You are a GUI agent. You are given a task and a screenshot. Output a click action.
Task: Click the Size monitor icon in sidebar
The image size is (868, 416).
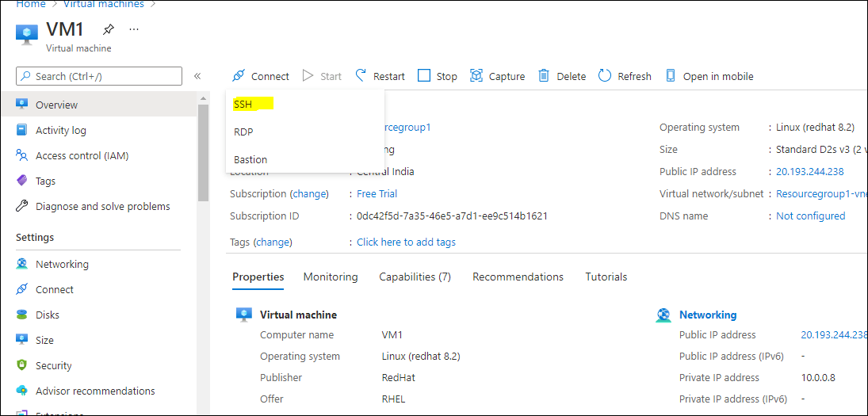coord(21,340)
